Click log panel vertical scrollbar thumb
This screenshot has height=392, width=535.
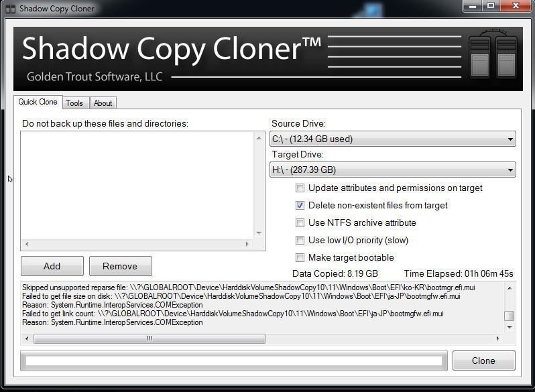(510, 316)
